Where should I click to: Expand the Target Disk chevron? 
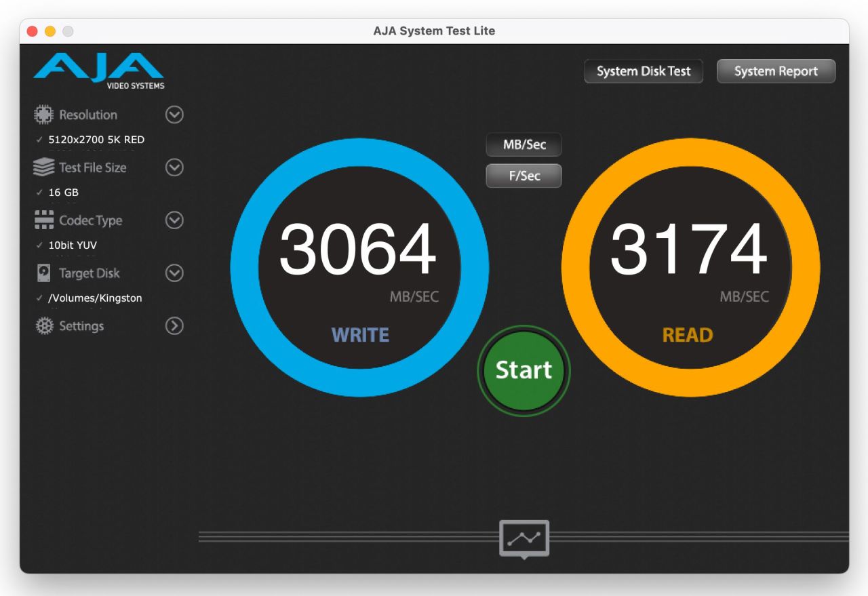175,273
